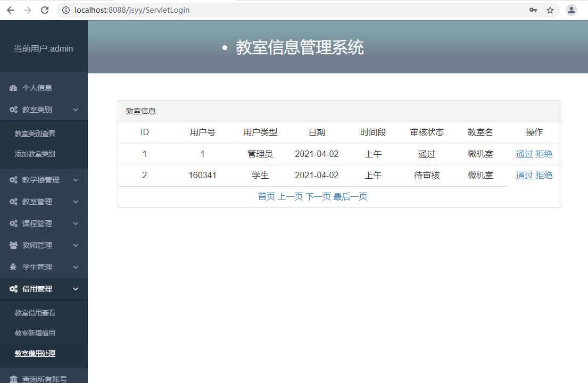Click the 待审核 status cell
This screenshot has height=383, width=588.
click(x=427, y=176)
